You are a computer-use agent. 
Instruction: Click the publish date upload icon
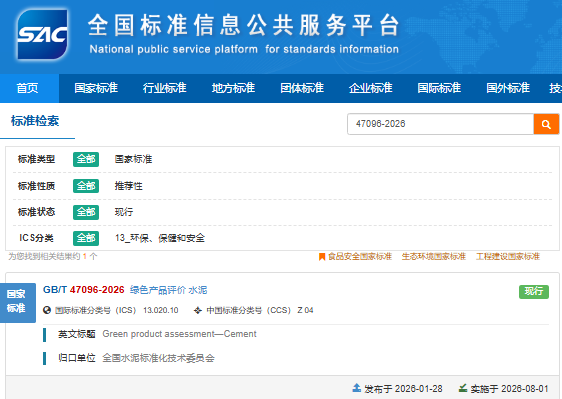[x=357, y=388]
